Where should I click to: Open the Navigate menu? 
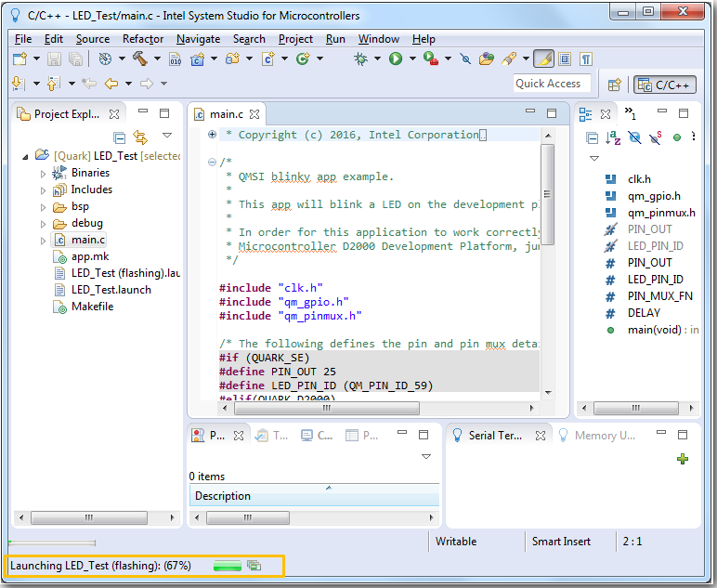click(198, 39)
